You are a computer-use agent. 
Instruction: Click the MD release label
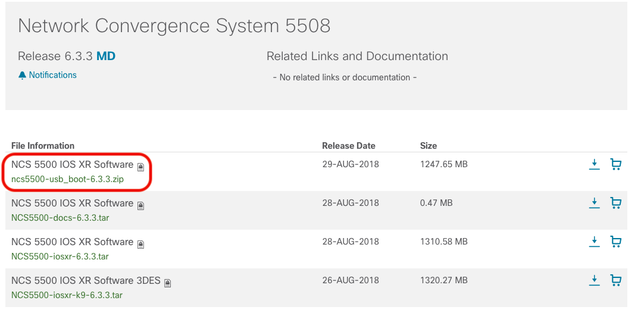pyautogui.click(x=106, y=57)
